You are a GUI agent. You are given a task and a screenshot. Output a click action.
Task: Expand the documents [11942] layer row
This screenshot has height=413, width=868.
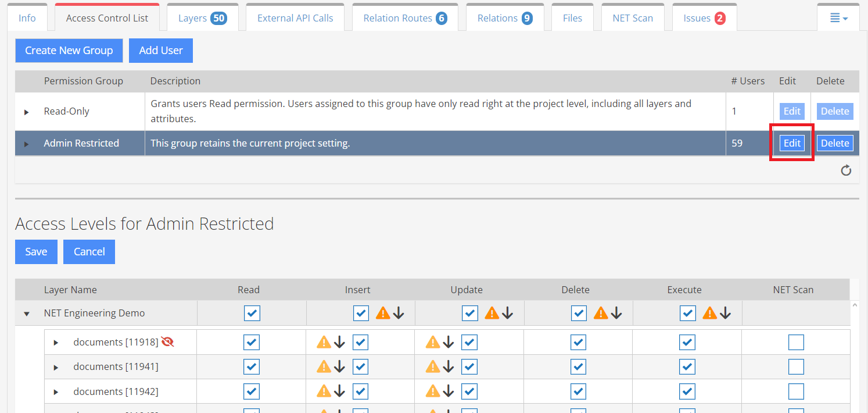[56, 392]
